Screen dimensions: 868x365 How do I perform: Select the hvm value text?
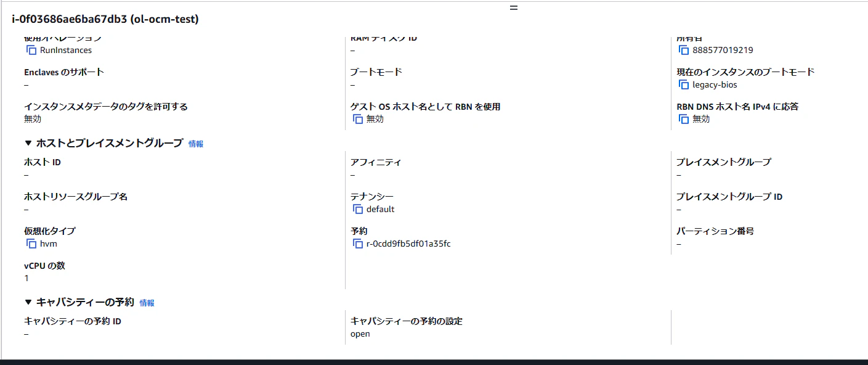(49, 244)
